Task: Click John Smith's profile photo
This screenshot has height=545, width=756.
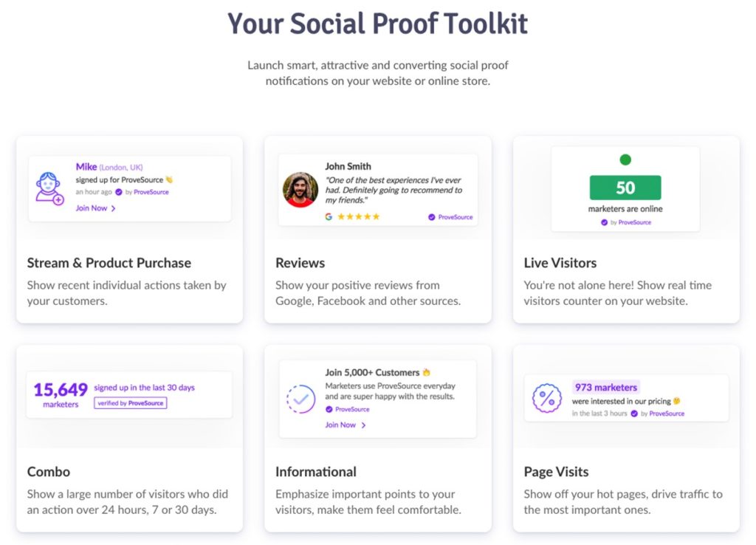Action: pos(300,190)
